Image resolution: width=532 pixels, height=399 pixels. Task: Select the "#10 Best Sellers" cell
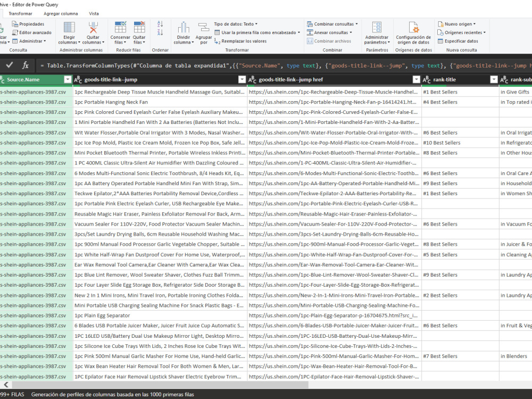click(x=460, y=143)
